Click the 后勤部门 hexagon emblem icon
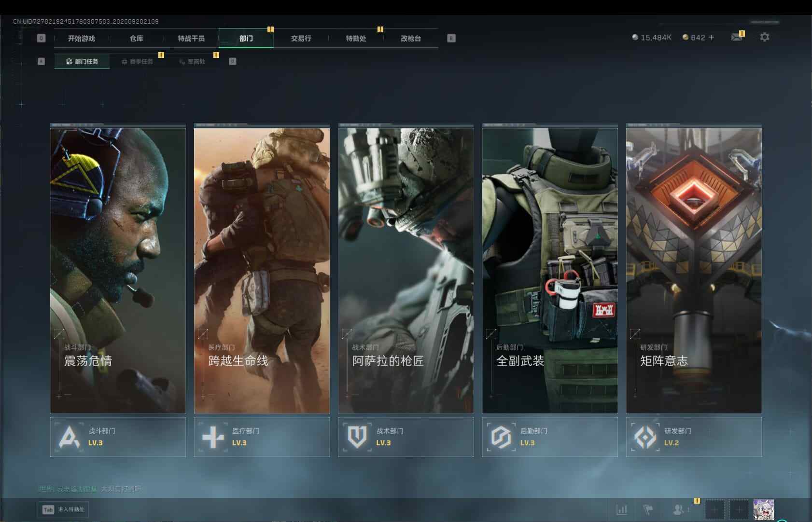The image size is (812, 522). (501, 437)
